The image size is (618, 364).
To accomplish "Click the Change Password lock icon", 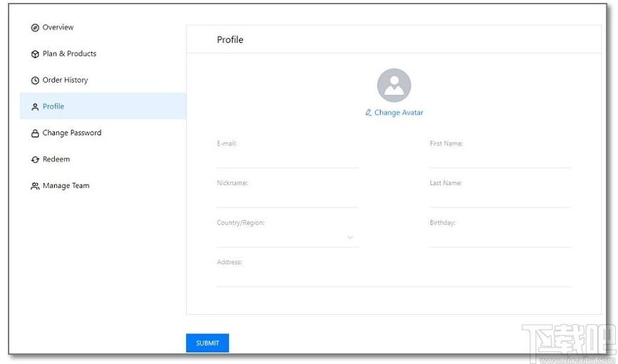I will [x=35, y=133].
